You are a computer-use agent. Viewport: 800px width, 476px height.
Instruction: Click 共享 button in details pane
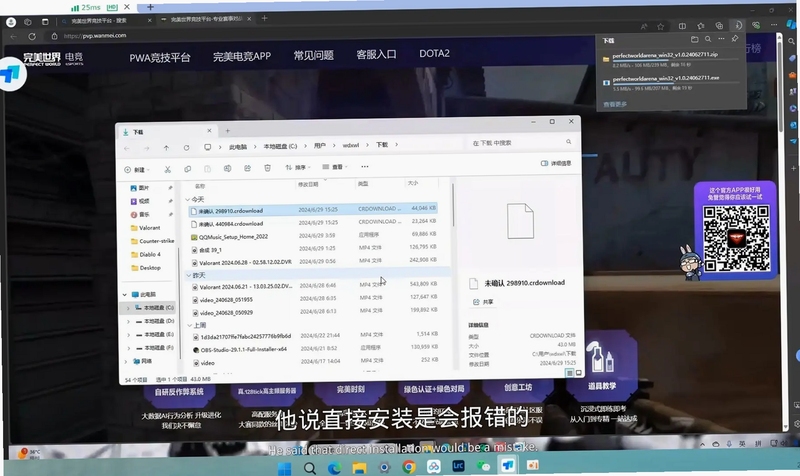coord(483,302)
